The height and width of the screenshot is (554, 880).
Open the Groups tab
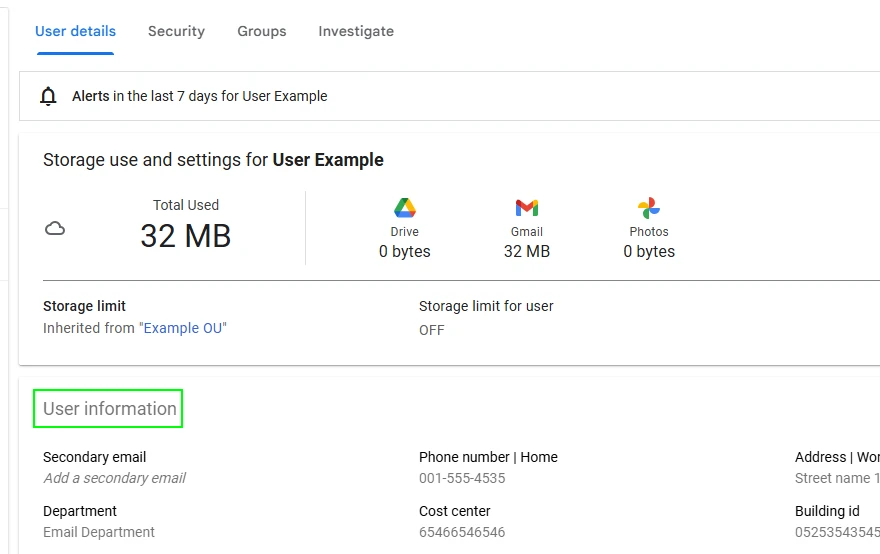[262, 31]
